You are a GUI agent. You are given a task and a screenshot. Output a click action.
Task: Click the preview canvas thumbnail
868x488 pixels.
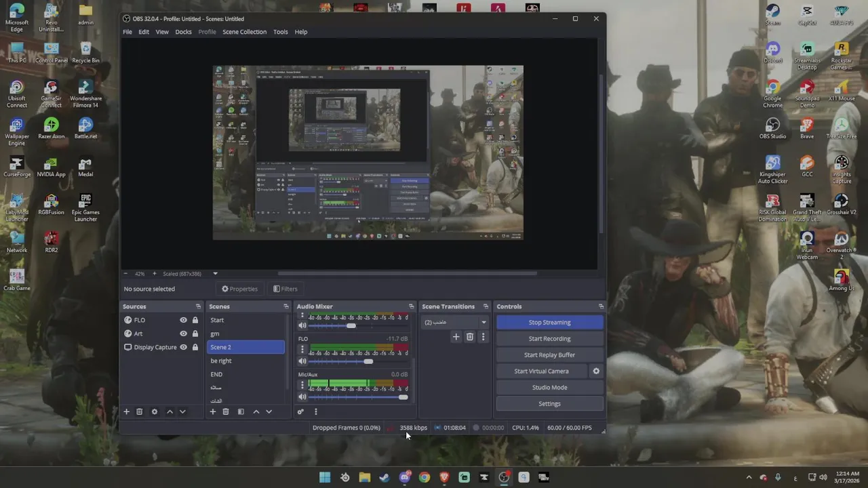pos(368,152)
